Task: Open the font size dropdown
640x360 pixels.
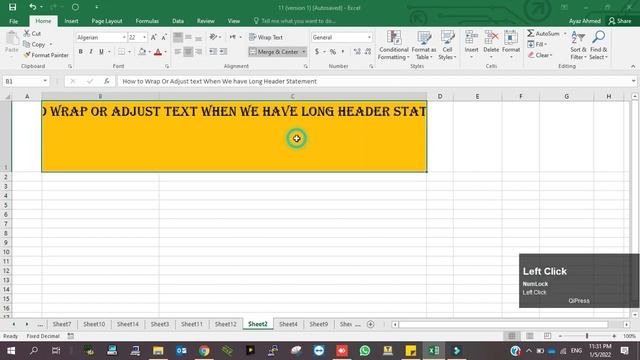Action: point(144,37)
